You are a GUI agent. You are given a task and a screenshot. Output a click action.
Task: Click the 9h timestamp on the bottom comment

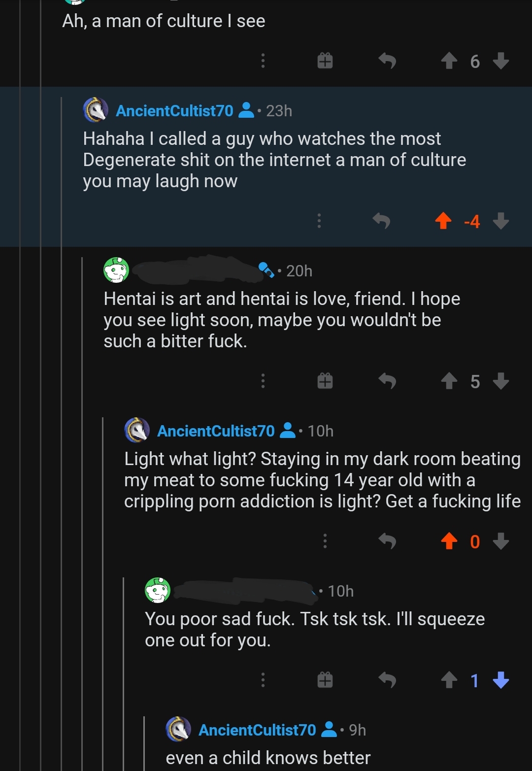[x=357, y=730]
